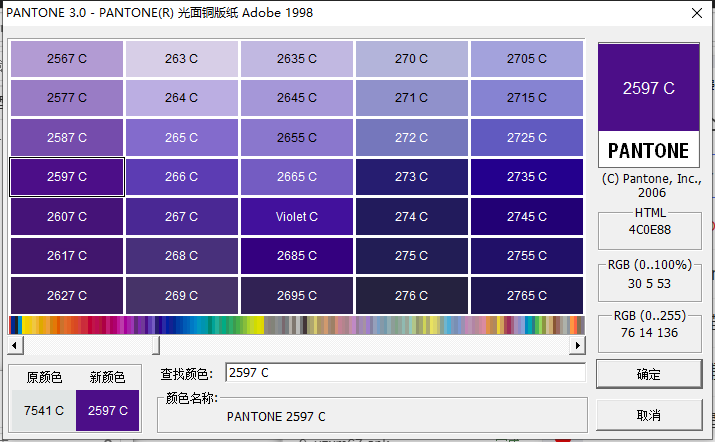Image resolution: width=715 pixels, height=442 pixels.
Task: Select the 2705 C swatch
Action: point(526,59)
